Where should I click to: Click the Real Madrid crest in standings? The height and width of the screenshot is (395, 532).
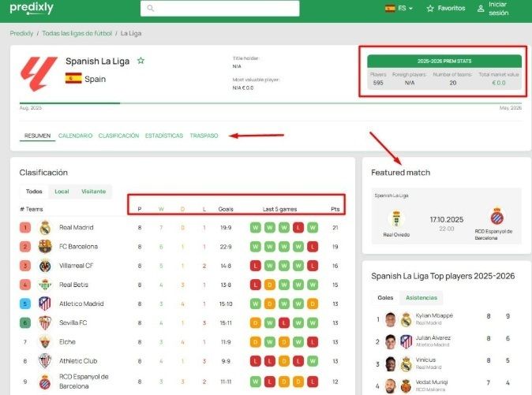pyautogui.click(x=45, y=227)
